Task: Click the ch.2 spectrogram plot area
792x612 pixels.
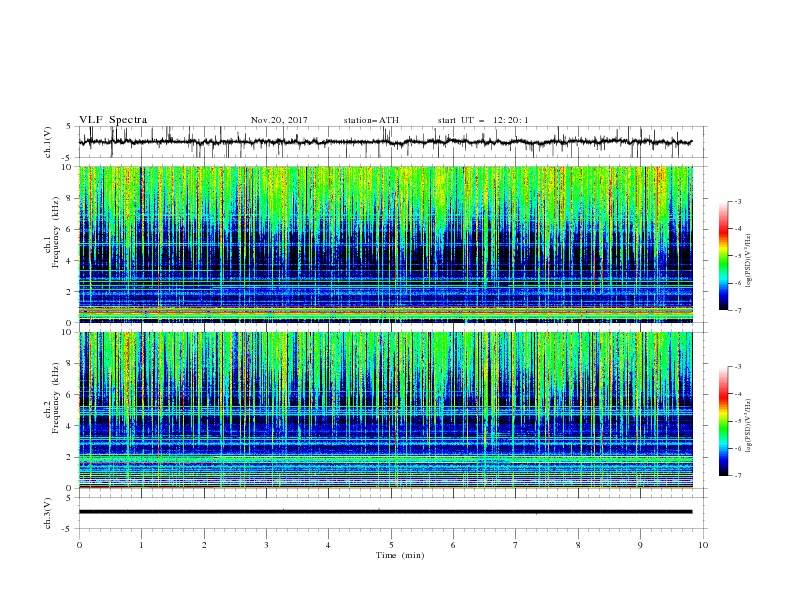Action: pos(386,410)
